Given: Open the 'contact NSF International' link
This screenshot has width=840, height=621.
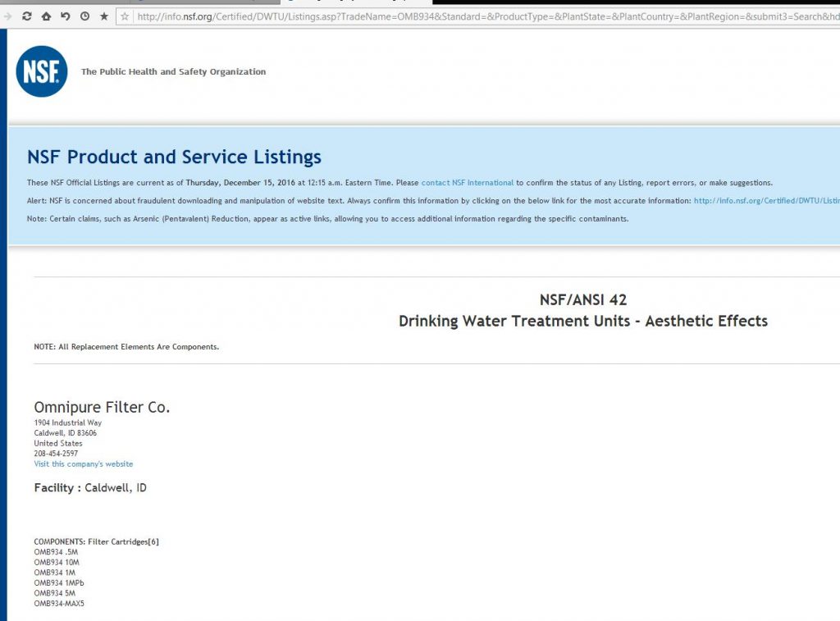Looking at the screenshot, I should pos(467,183).
